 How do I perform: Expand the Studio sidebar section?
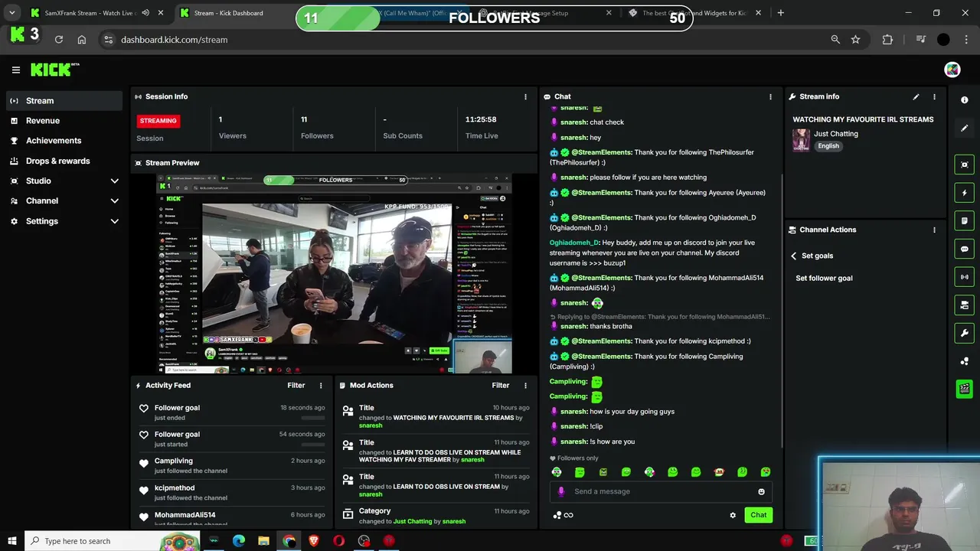click(64, 181)
